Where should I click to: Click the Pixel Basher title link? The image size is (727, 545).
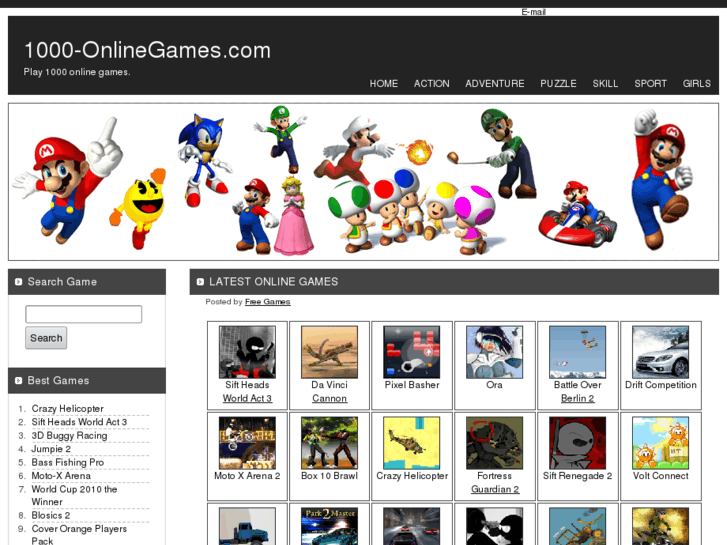pyautogui.click(x=412, y=385)
